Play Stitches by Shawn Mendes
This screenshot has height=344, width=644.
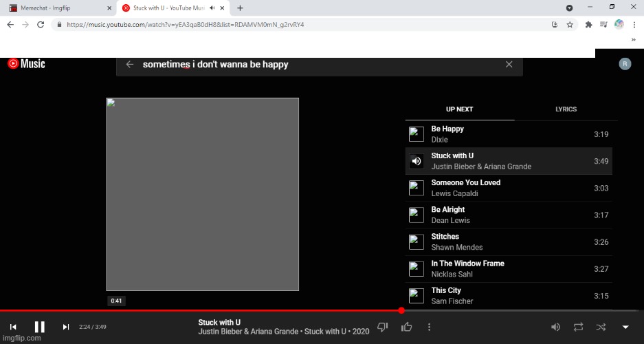point(509,241)
